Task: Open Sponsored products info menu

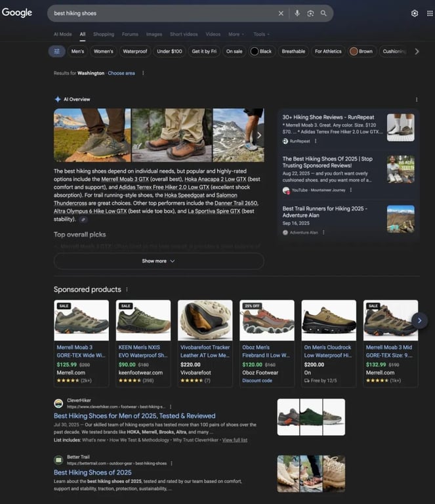Action: pyautogui.click(x=127, y=289)
